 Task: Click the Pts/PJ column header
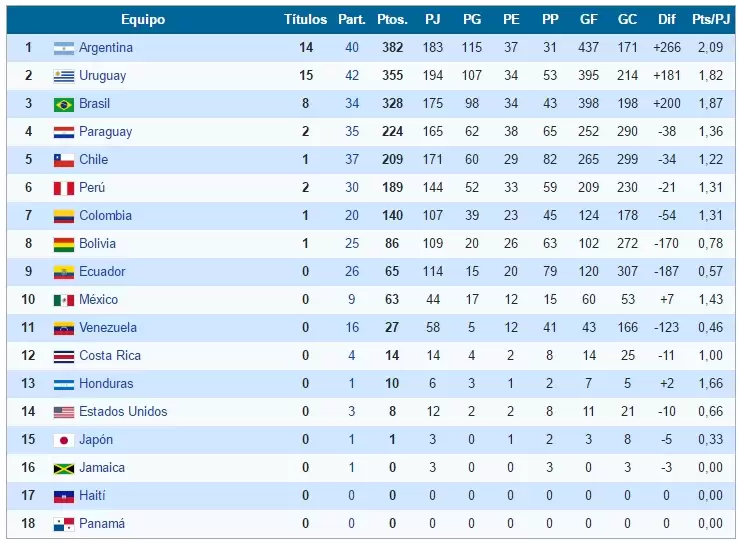coord(709,20)
